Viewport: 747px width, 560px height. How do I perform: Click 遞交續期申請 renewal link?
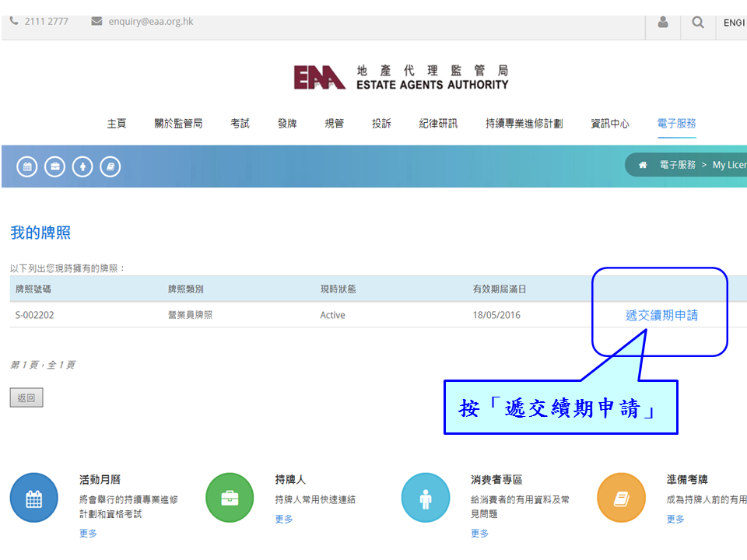coord(661,315)
